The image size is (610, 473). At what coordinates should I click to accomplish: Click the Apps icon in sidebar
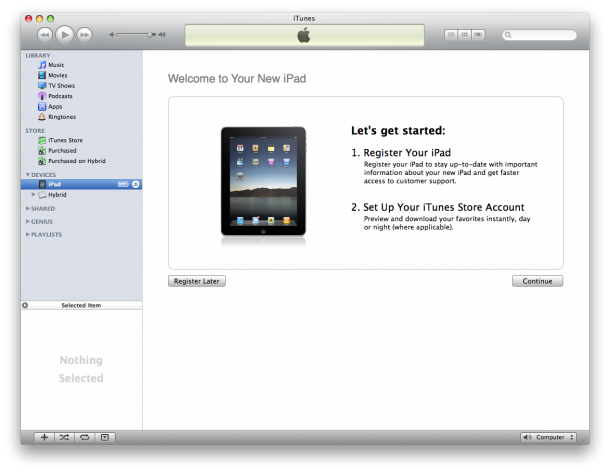[x=42, y=106]
